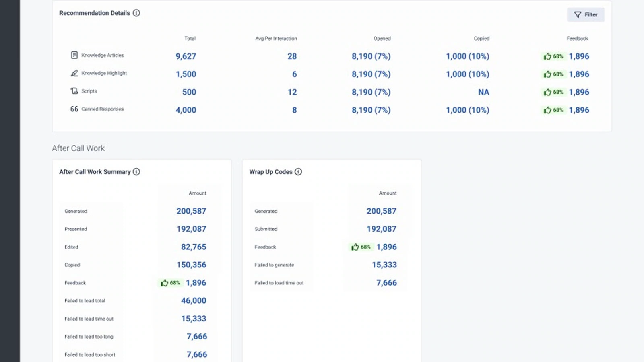Viewport: 644px width, 362px height.
Task: Click the Copied column header
Action: tap(481, 39)
